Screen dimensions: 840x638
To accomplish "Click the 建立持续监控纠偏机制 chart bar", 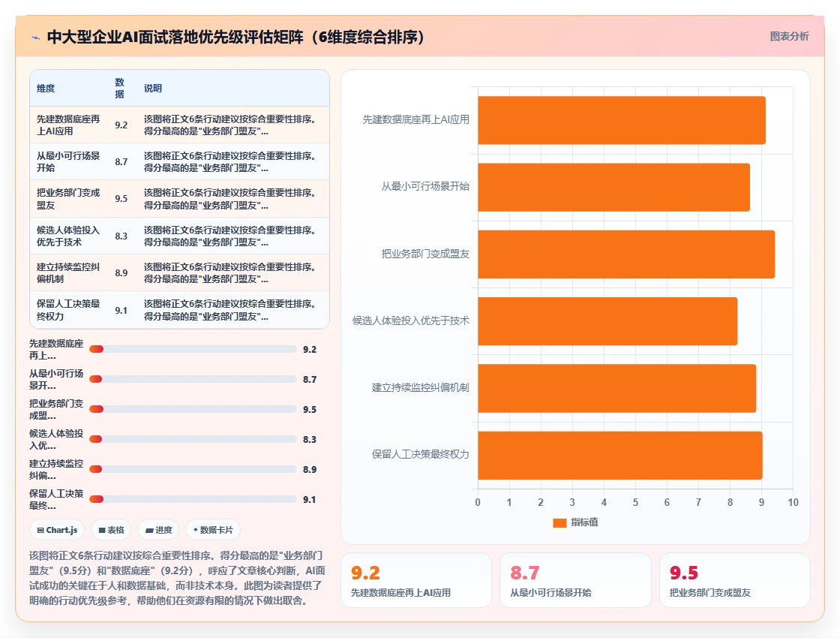I will point(616,388).
